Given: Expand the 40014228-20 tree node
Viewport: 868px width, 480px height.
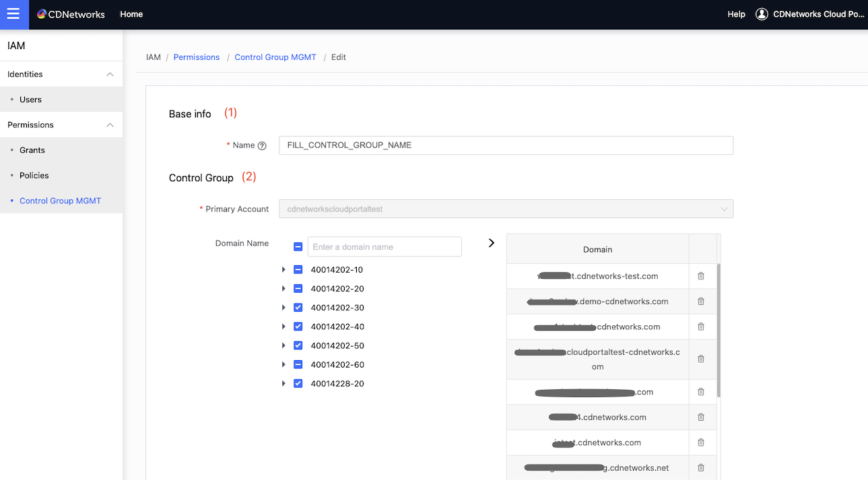Looking at the screenshot, I should (283, 384).
